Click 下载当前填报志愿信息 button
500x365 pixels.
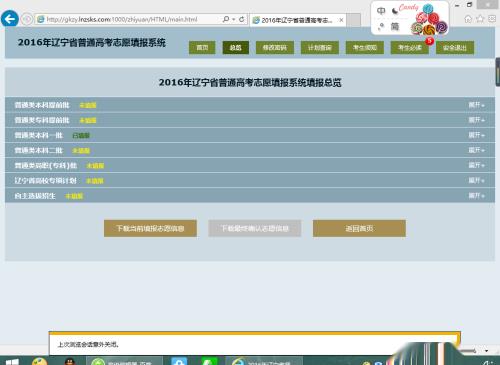point(150,228)
